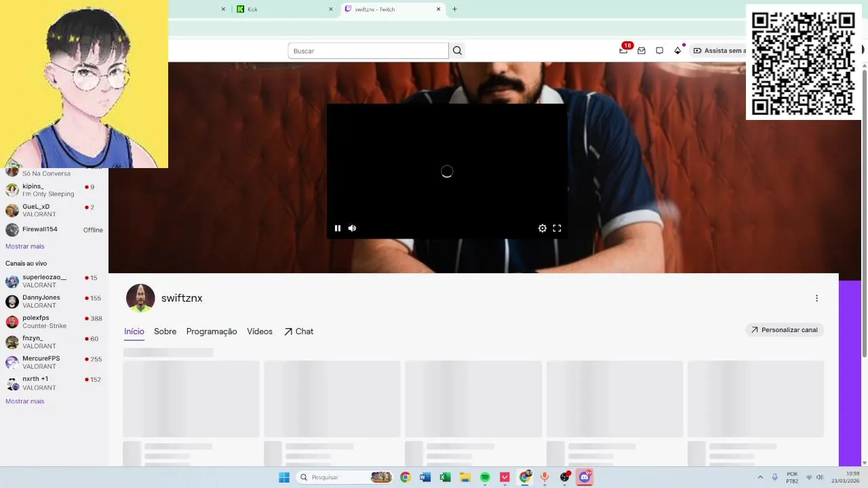
Task: Select the Início tab
Action: 134,331
